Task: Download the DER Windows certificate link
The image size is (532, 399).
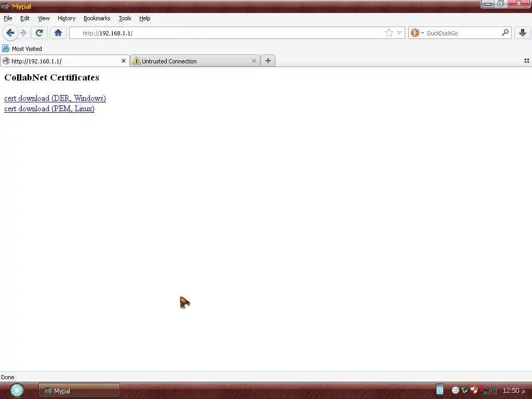Action: [x=55, y=98]
